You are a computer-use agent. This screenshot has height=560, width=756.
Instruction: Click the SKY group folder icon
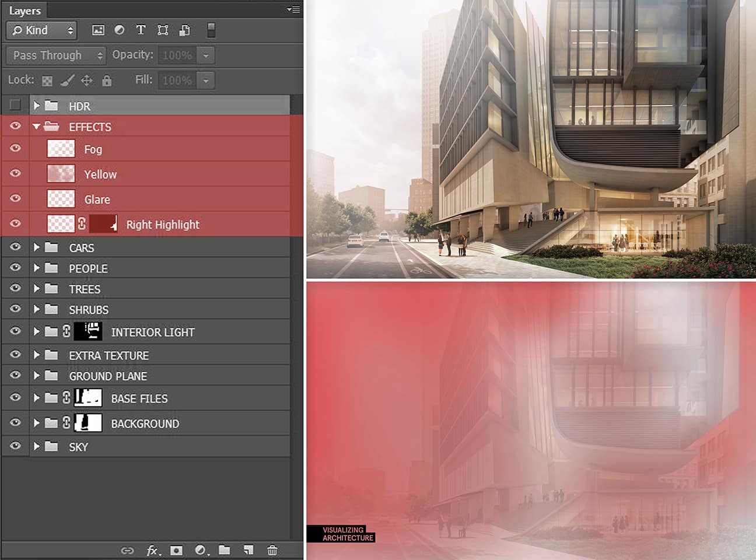[x=52, y=446]
